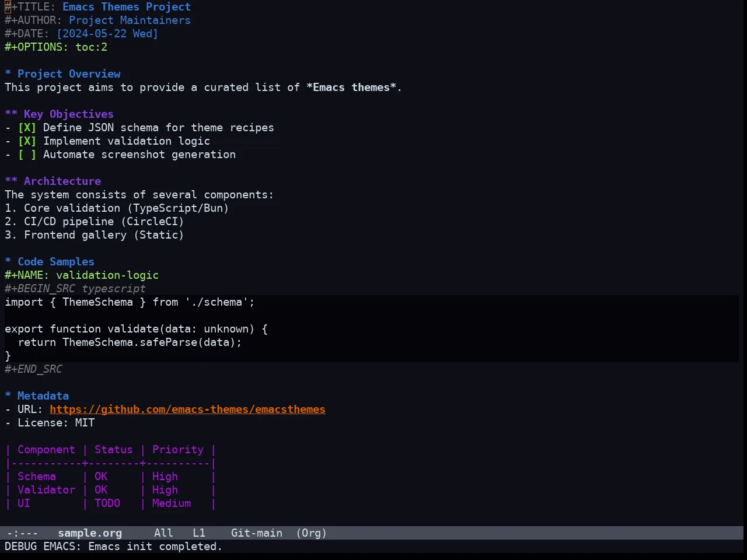Click the Project Maintainers author value
747x560 pixels.
pos(130,20)
